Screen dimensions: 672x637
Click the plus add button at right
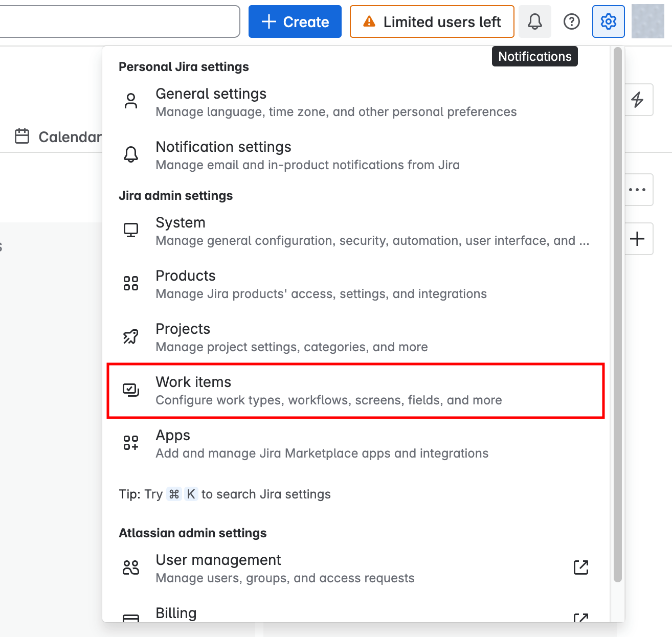(637, 239)
